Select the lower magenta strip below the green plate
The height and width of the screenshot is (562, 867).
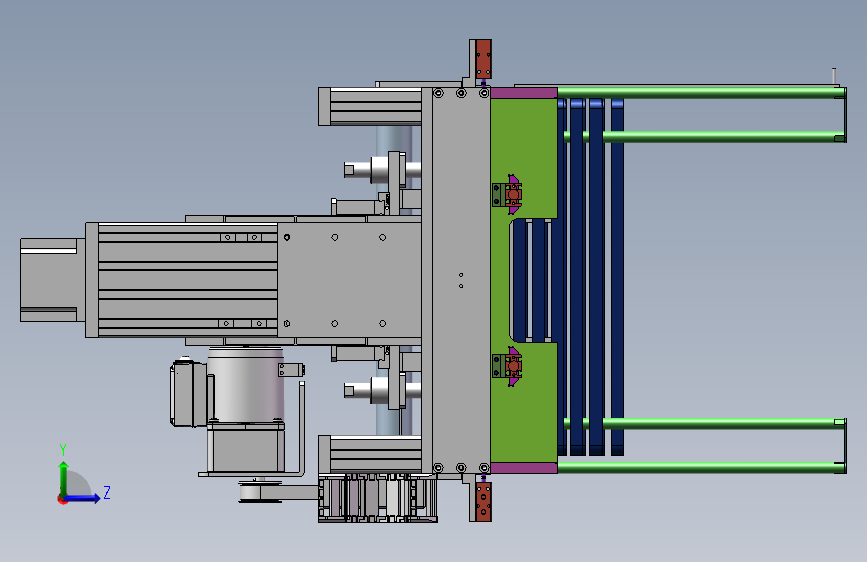pos(524,468)
